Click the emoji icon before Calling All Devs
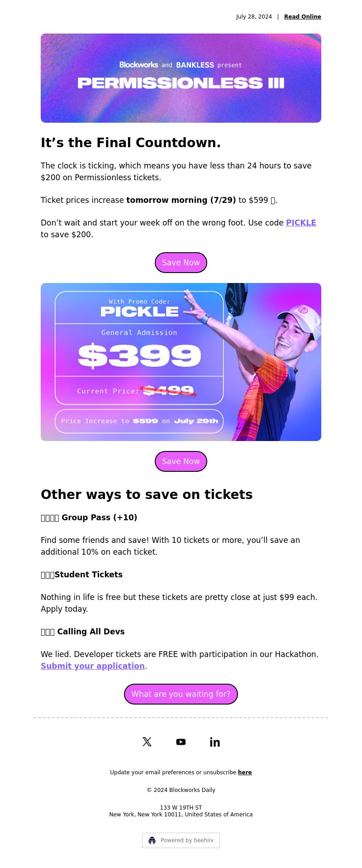This screenshot has height=868, width=362. tap(48, 632)
